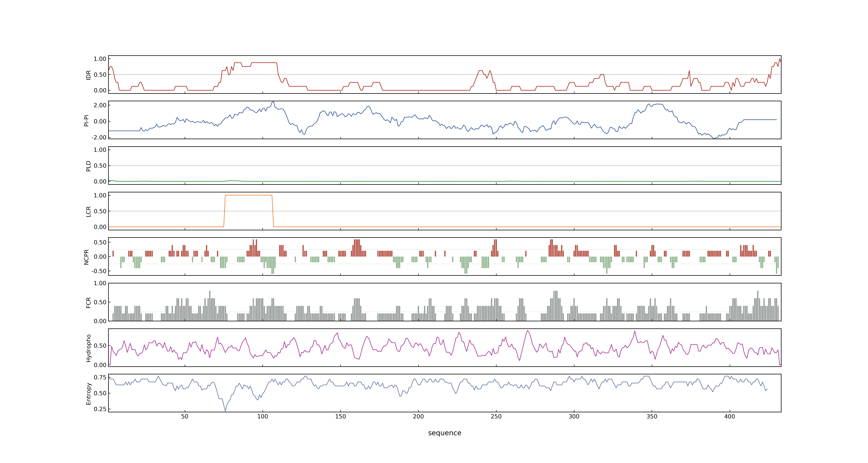Click the LCR y-axis label
Image resolution: width=868 pixels, height=463 pixels.
click(88, 212)
